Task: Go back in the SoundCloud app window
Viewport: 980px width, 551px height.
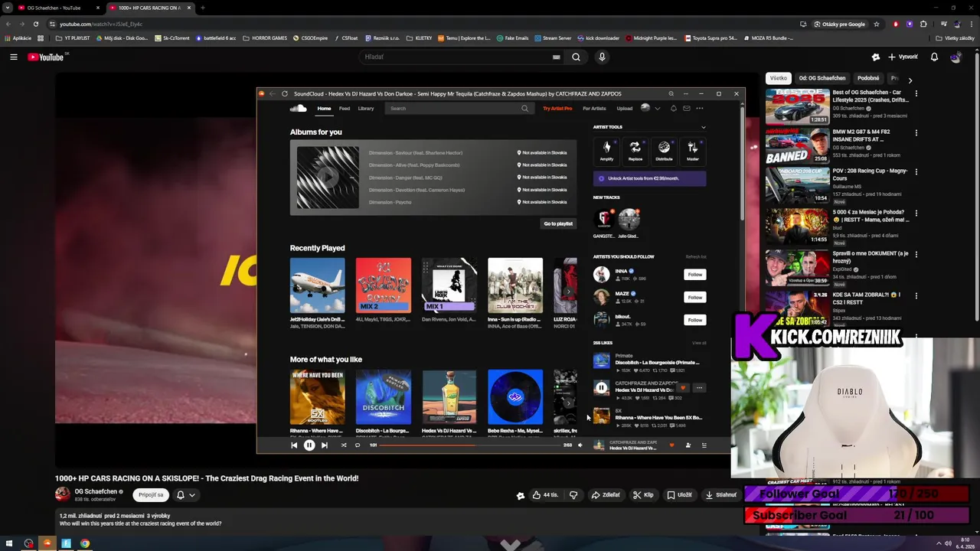Action: click(272, 93)
